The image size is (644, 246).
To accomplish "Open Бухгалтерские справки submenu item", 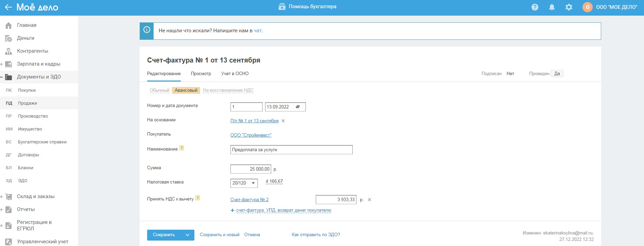I will point(42,142).
